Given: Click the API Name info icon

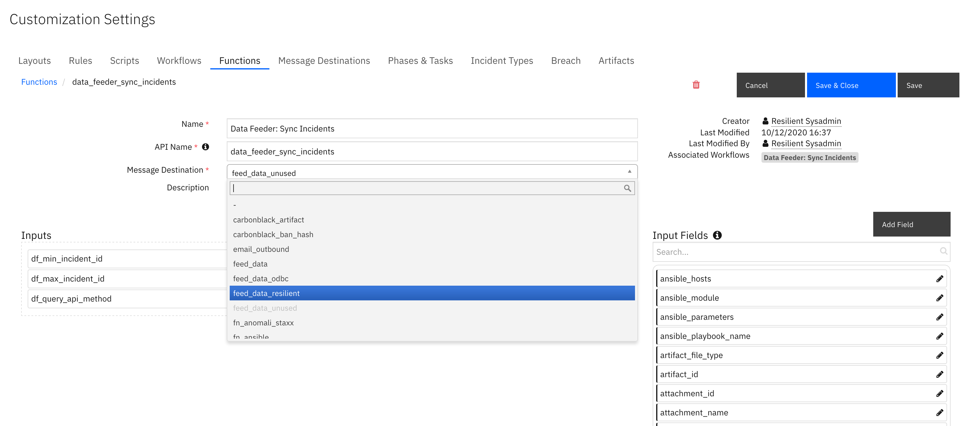Looking at the screenshot, I should pos(205,147).
